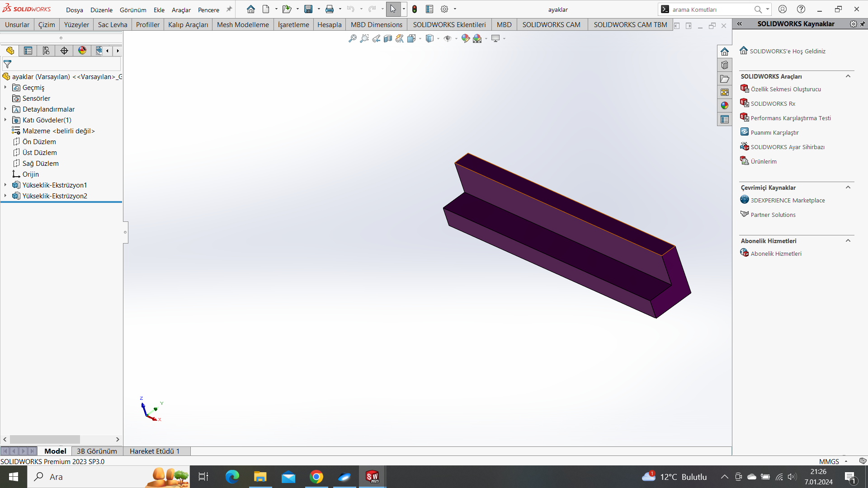This screenshot has height=488, width=868.
Task: Open the Edit Appearance color ball
Action: pyautogui.click(x=465, y=39)
